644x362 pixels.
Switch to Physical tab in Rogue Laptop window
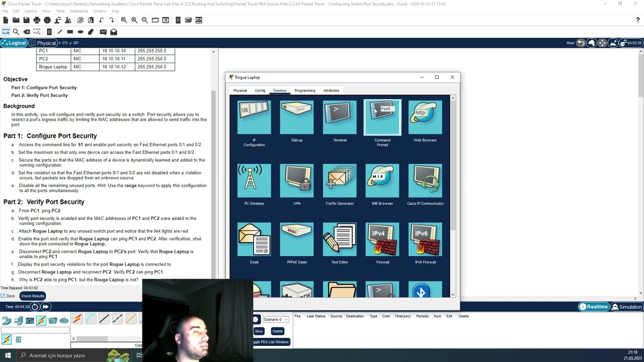240,90
